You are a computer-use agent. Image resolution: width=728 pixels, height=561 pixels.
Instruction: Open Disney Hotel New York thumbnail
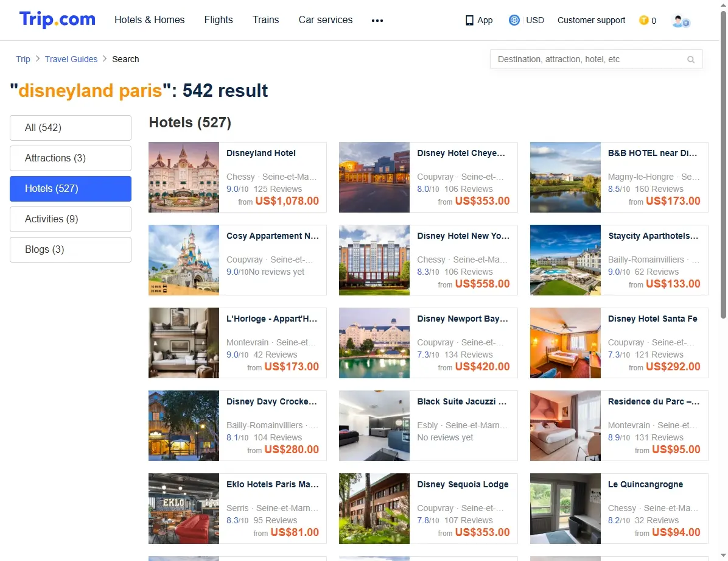(x=374, y=260)
